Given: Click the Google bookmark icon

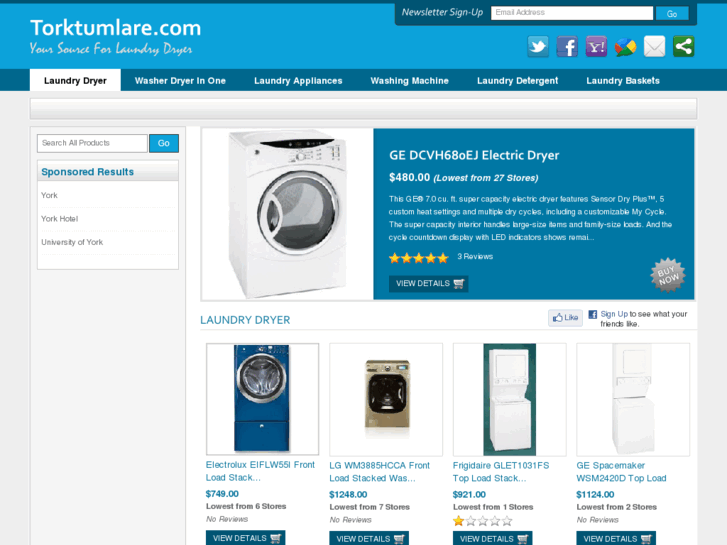Looking at the screenshot, I should point(625,46).
